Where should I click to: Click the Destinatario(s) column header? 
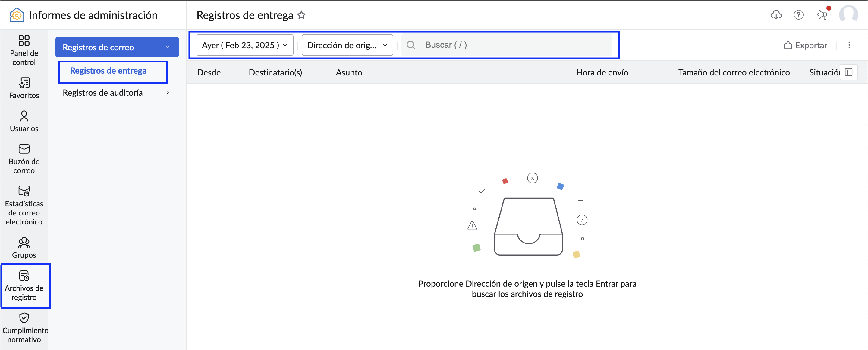(x=275, y=72)
